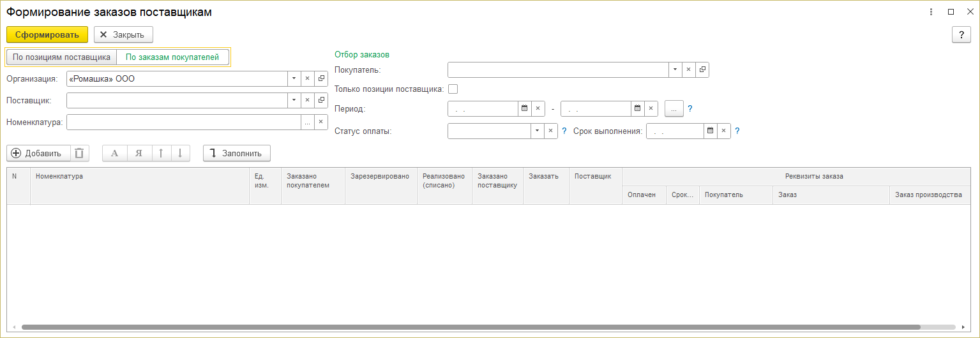Click the Заказать column header
This screenshot has width=980, height=338.
coord(546,186)
